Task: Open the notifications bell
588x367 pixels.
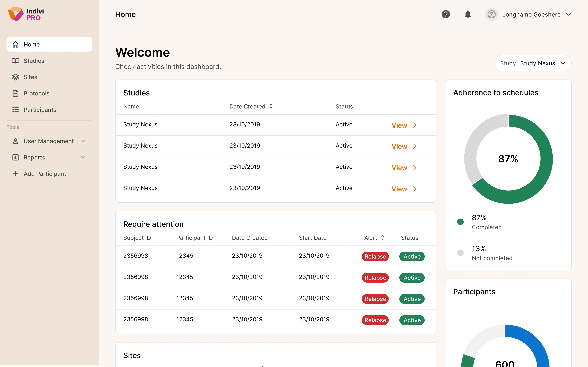Action: pyautogui.click(x=468, y=14)
